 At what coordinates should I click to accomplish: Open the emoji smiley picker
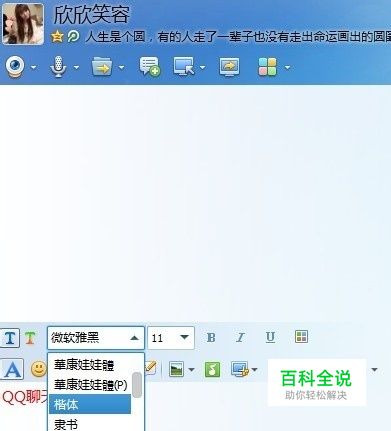(39, 369)
